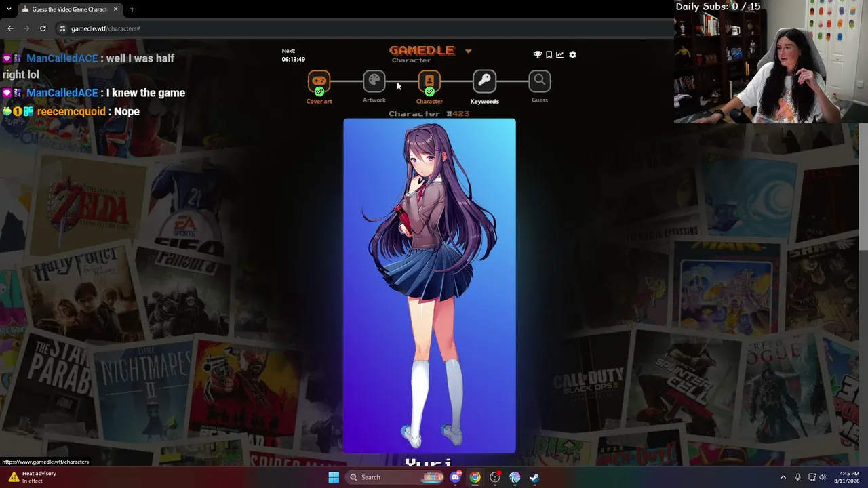868x488 pixels.
Task: Open the swirl-logo app in taskbar
Action: click(515, 477)
